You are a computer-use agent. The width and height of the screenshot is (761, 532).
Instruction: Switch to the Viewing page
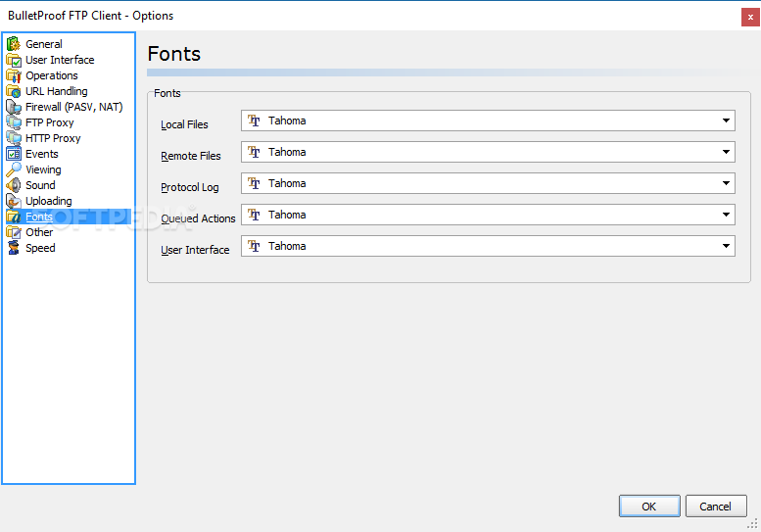coord(43,169)
